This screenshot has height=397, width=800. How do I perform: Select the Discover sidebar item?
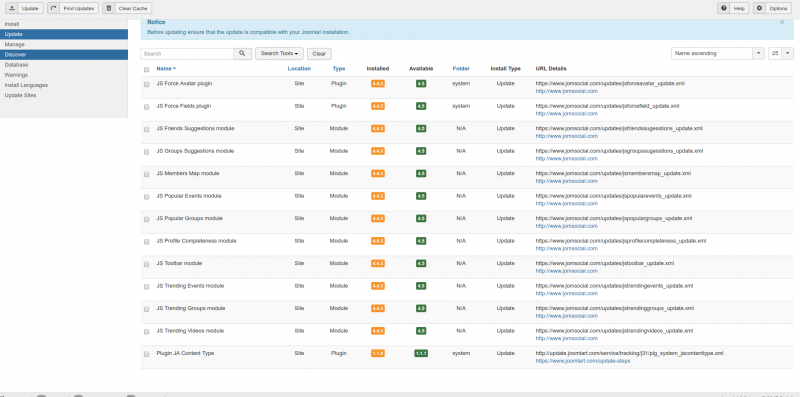coord(64,55)
